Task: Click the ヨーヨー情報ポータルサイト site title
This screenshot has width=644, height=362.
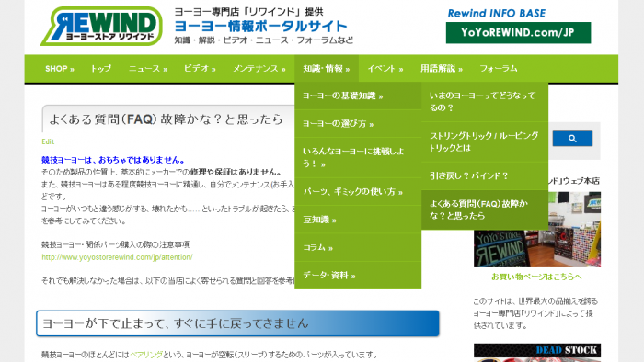Action: click(260, 27)
